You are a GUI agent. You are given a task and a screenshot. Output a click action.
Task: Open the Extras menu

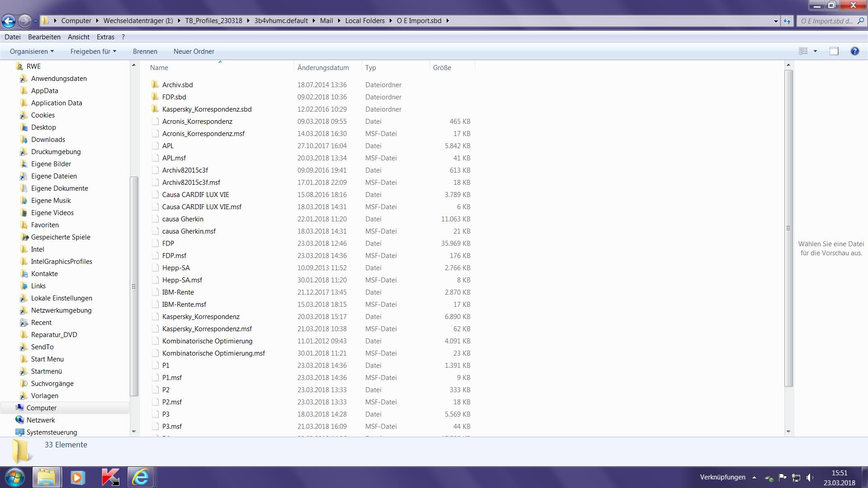tap(105, 37)
